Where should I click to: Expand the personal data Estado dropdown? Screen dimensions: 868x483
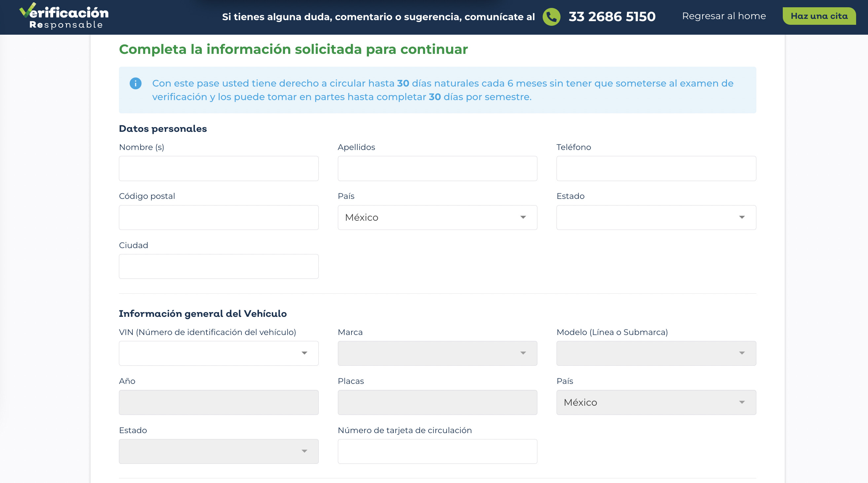coord(656,217)
